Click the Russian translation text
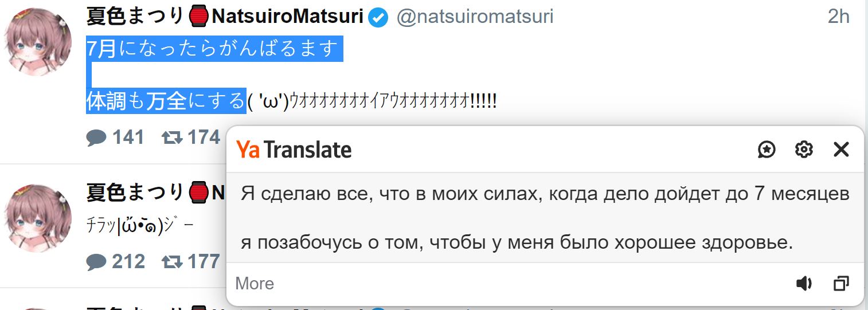 (x=545, y=218)
